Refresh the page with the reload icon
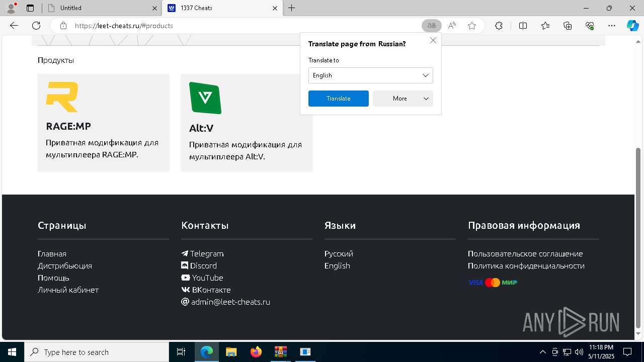The image size is (644, 362). coord(36,26)
